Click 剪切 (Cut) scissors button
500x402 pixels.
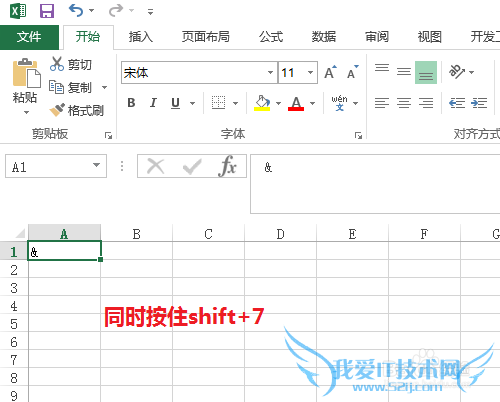[x=71, y=64]
